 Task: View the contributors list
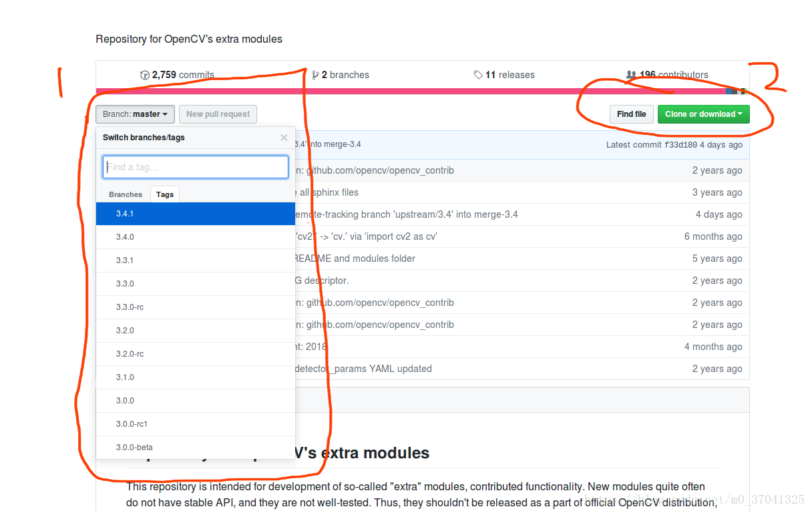[667, 75]
